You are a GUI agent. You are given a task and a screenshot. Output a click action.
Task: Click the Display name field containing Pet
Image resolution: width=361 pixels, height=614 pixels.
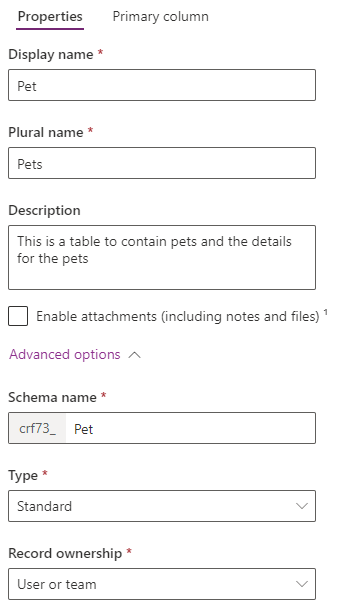pos(162,85)
